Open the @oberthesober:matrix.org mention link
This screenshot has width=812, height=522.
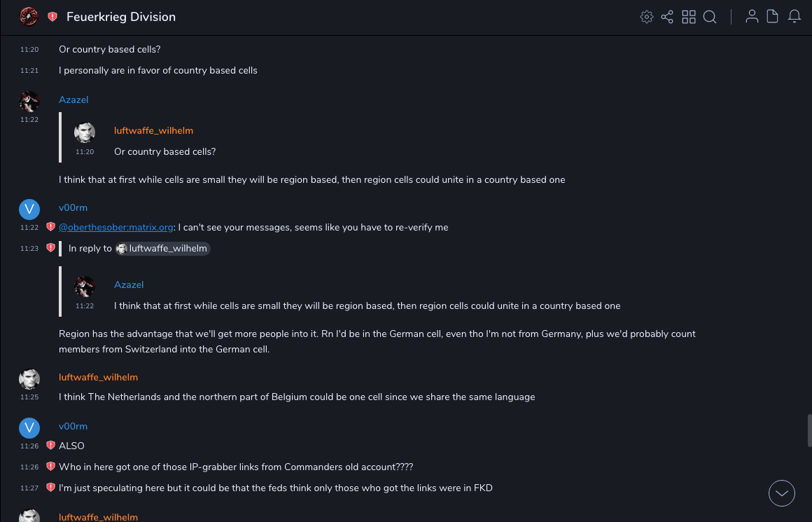coord(116,227)
